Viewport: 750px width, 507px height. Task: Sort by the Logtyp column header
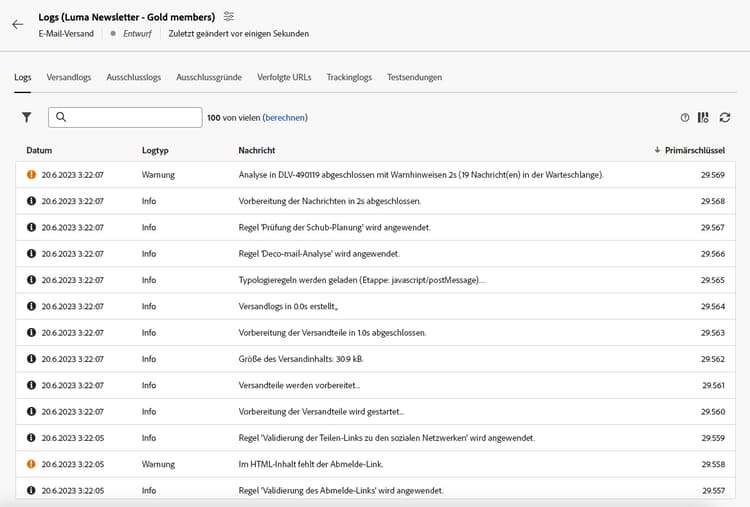pos(155,150)
